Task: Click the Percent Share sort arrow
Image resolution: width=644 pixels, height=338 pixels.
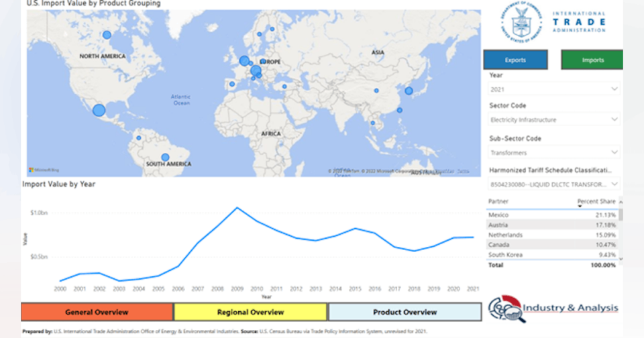Action: coord(580,207)
